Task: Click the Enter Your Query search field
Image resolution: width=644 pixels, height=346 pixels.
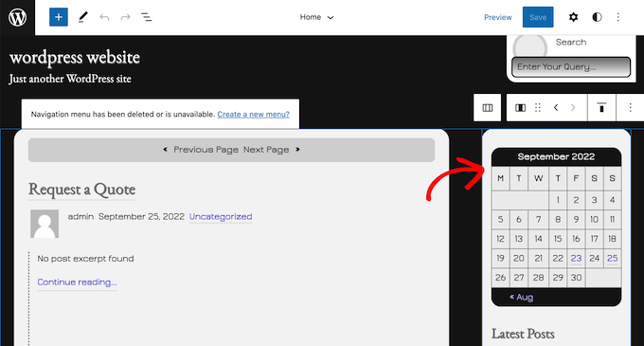Action: (x=571, y=67)
